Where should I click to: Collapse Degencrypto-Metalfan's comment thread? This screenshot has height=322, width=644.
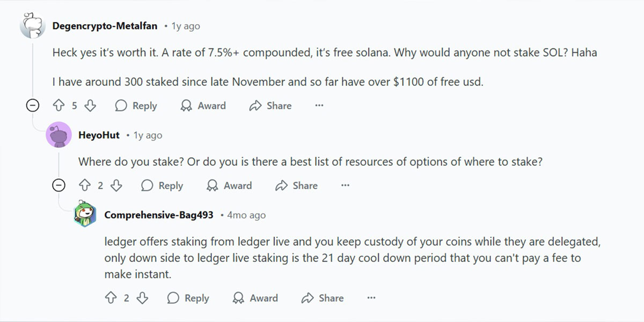[33, 106]
